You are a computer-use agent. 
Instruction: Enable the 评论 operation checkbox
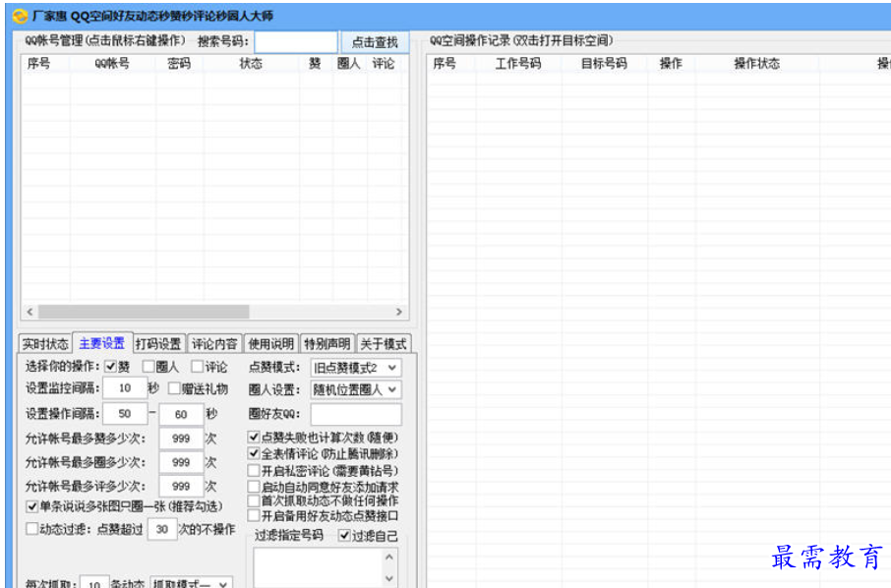pos(197,367)
